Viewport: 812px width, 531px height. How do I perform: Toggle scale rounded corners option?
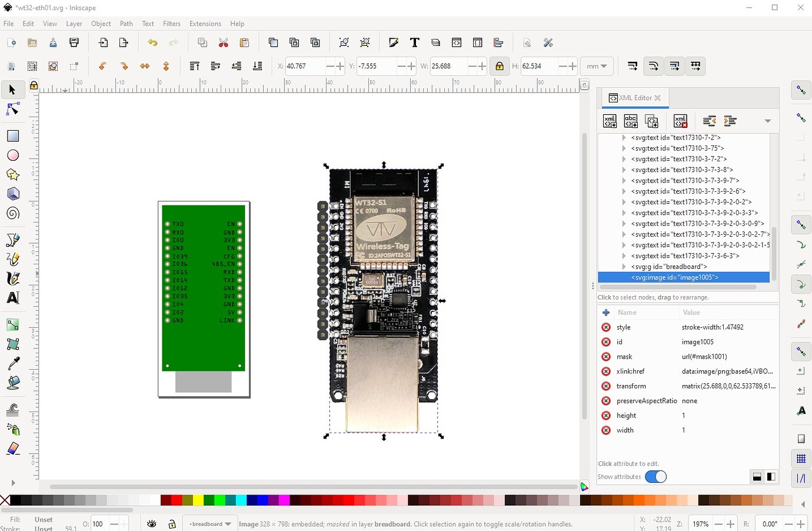point(653,66)
